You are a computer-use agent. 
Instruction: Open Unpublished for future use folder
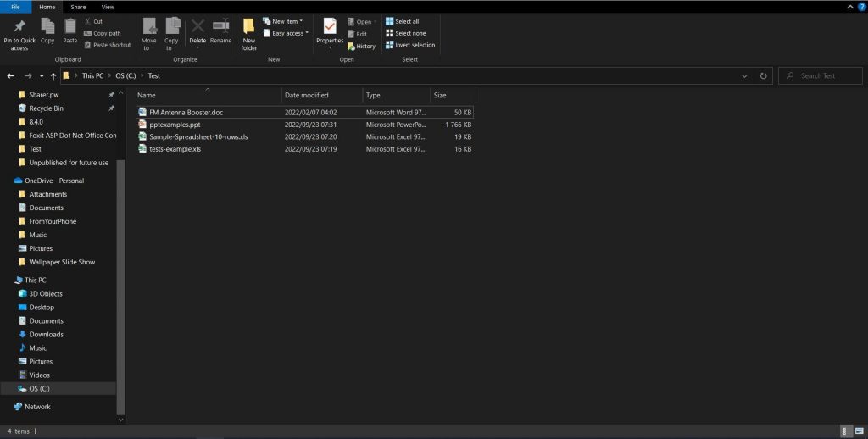click(x=69, y=163)
